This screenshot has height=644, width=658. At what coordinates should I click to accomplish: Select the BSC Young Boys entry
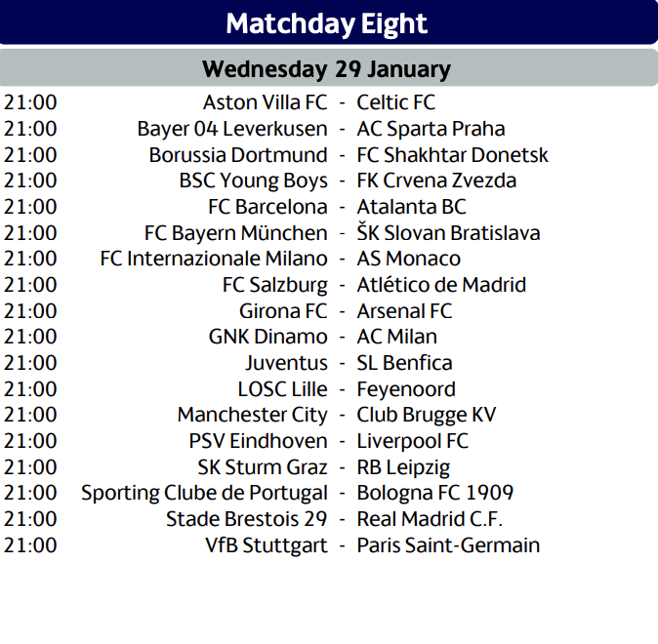tap(253, 181)
